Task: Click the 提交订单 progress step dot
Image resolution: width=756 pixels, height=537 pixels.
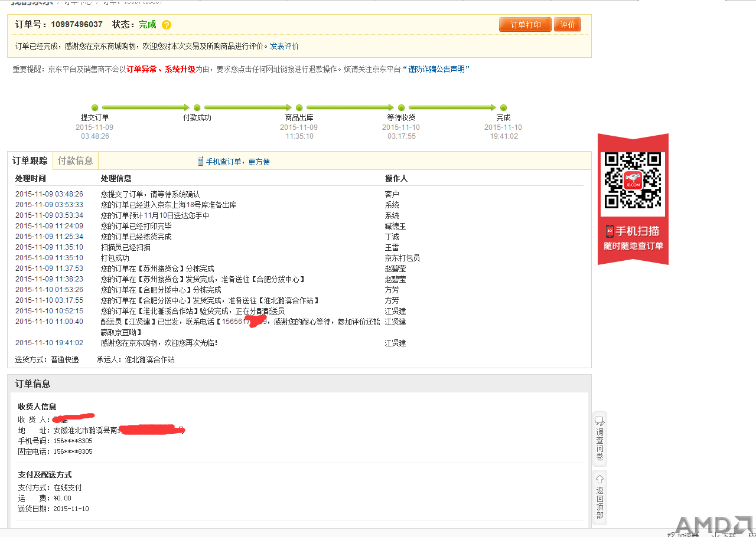Action: [95, 107]
